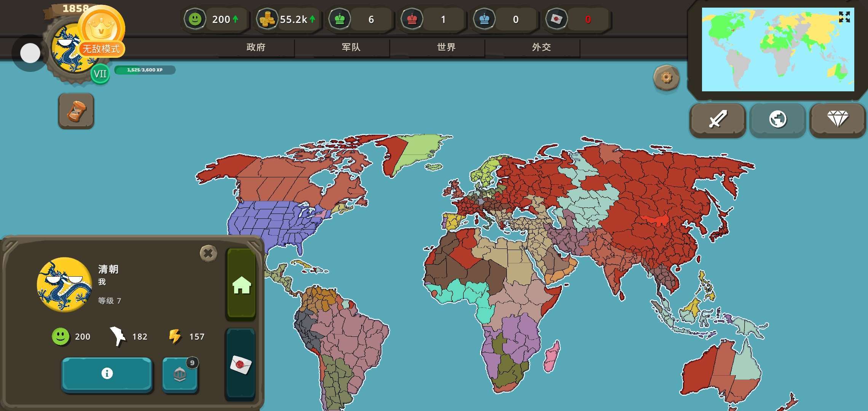
Task: Click the green home icon in panel
Action: pos(241,285)
